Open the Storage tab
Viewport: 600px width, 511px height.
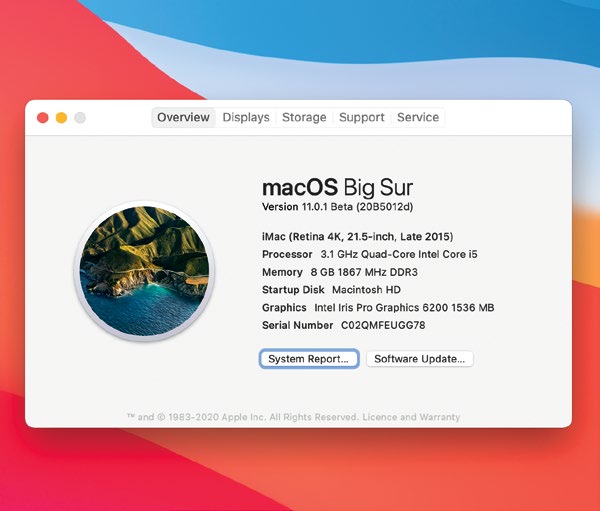coord(304,117)
